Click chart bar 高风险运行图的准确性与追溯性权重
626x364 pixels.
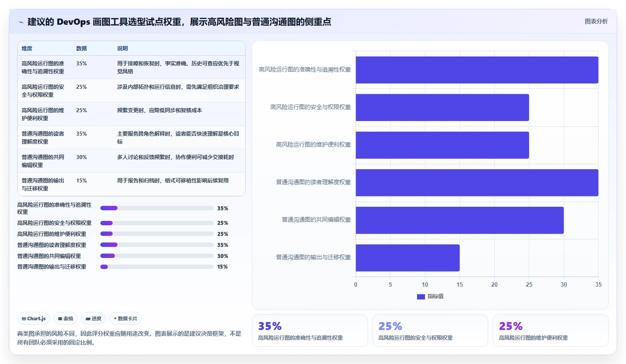(477, 70)
